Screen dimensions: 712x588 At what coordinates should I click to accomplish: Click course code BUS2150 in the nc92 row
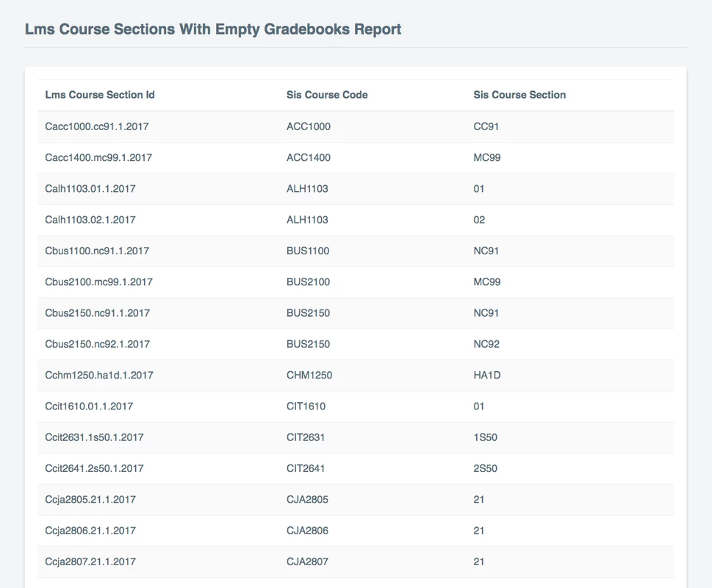(309, 344)
